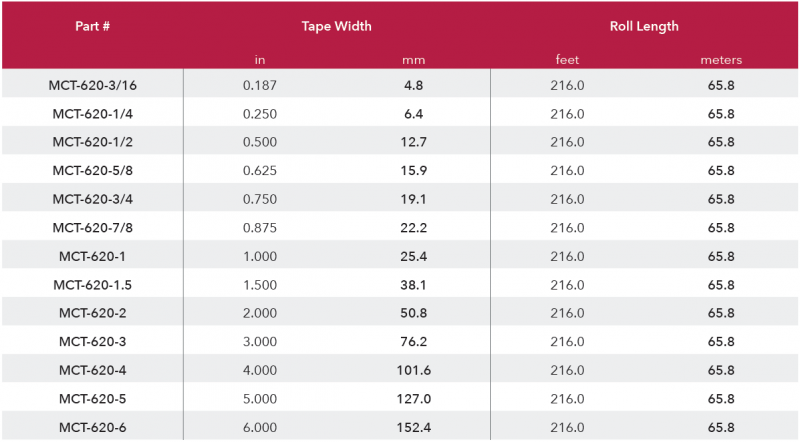
Task: Click the Tape Width column header
Action: 337,26
